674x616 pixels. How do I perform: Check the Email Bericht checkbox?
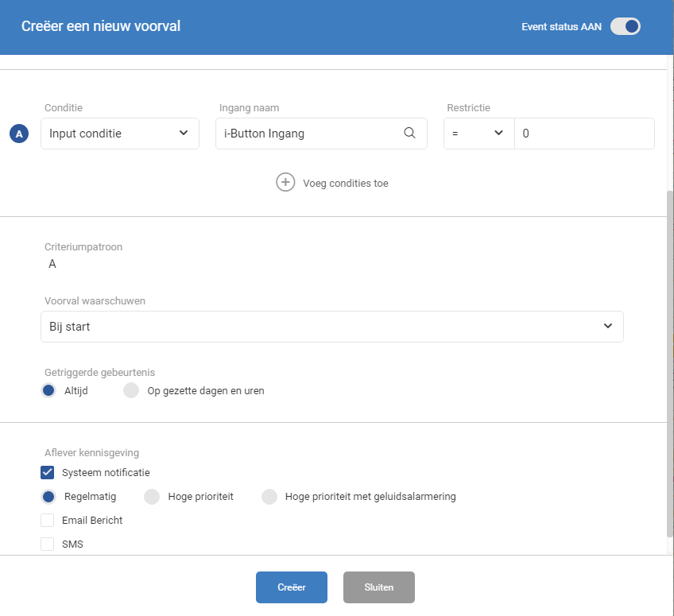pos(47,520)
